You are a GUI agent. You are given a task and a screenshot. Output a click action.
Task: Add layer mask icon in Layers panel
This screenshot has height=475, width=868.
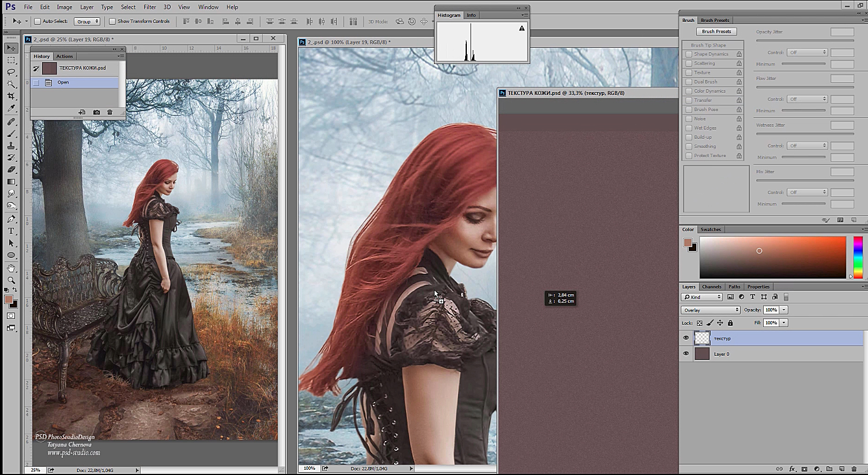tap(805, 469)
